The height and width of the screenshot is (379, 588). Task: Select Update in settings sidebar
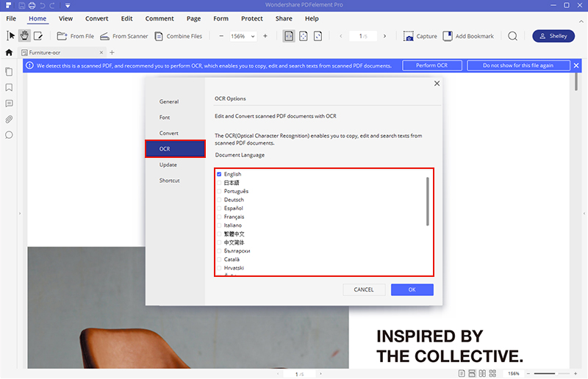point(168,165)
